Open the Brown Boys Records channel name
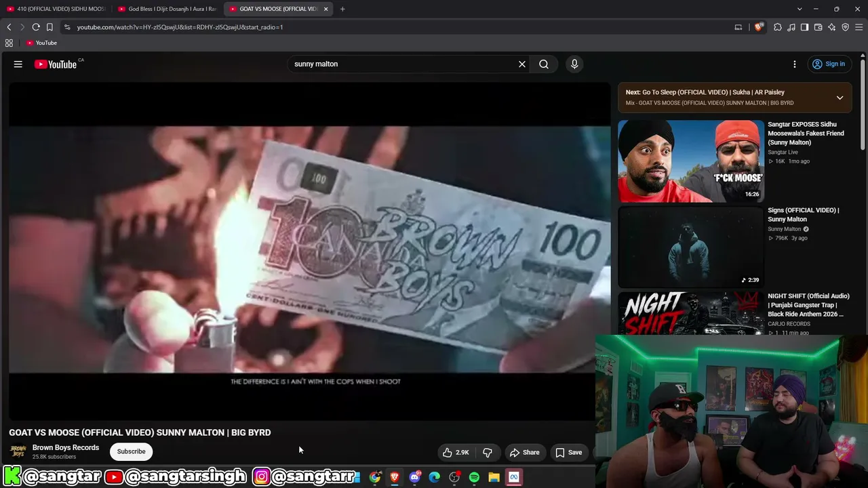Viewport: 868px width, 488px height. click(66, 447)
